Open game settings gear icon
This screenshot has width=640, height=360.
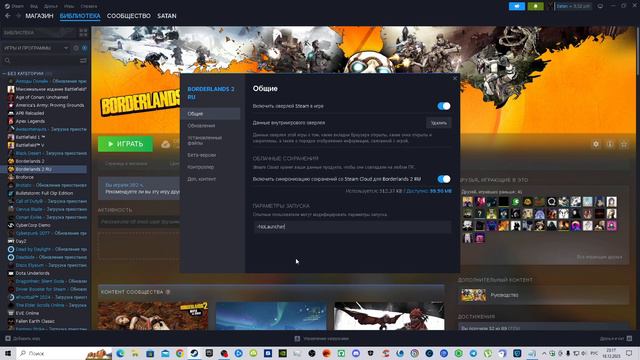click(x=596, y=144)
